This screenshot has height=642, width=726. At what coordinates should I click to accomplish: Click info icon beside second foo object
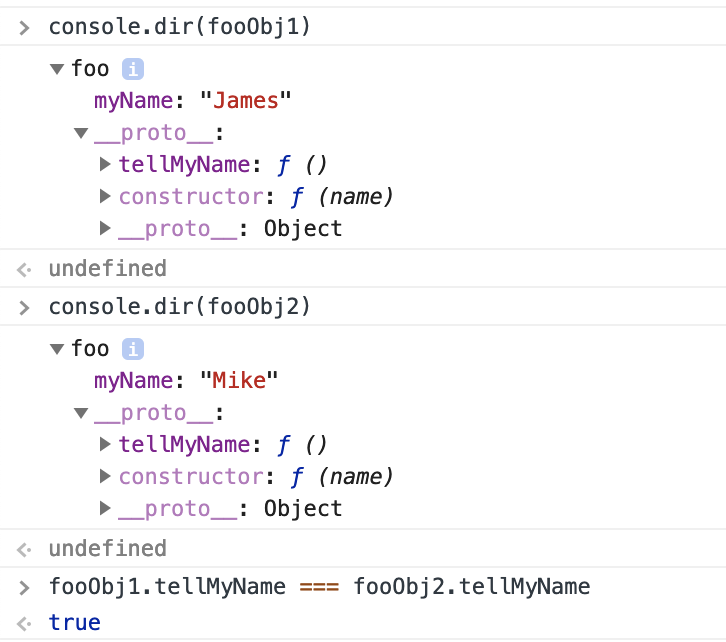tap(133, 349)
